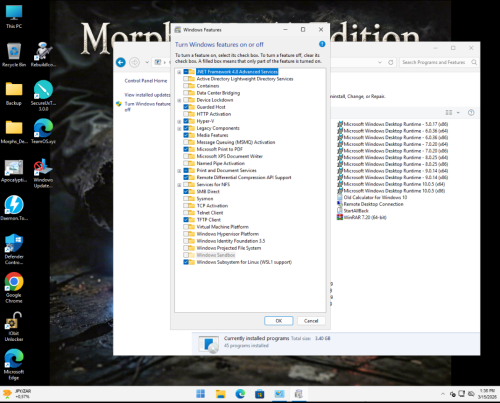Click the help icon in Windows Features dialog
Viewport: 500px width, 403px height.
(x=322, y=44)
